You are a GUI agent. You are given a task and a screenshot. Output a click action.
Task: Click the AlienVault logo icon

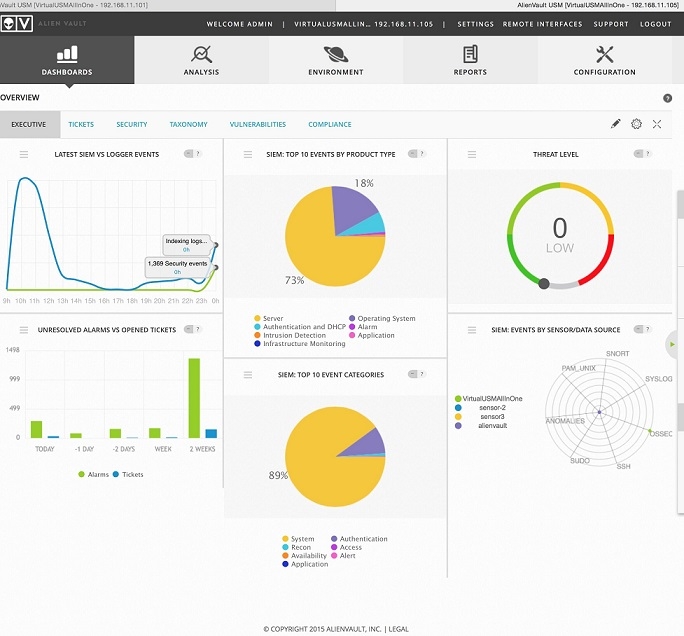[x=17, y=24]
